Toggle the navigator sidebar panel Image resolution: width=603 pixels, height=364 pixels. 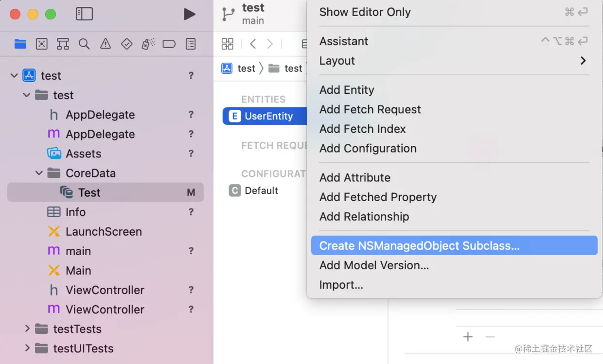click(84, 14)
